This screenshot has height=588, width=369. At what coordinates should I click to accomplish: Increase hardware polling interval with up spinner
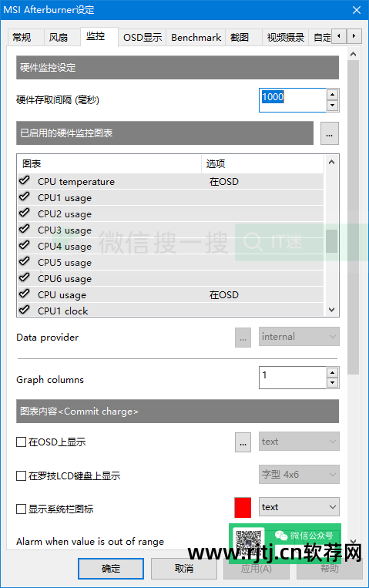click(x=333, y=95)
